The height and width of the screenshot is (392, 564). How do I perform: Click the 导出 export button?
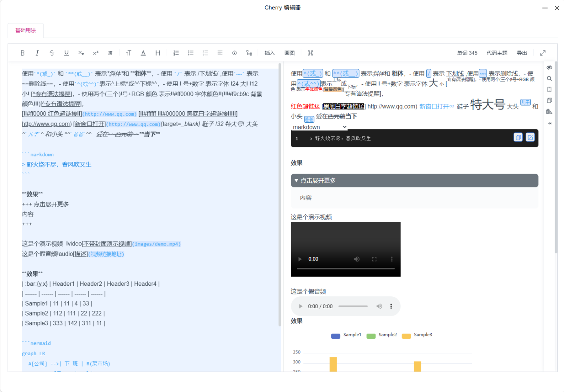(x=522, y=53)
